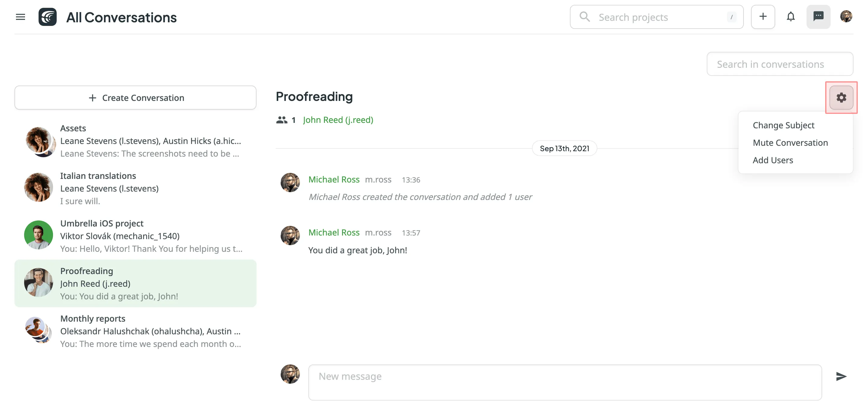The image size is (868, 415).
Task: Select Change Subject from the menu
Action: pyautogui.click(x=783, y=125)
